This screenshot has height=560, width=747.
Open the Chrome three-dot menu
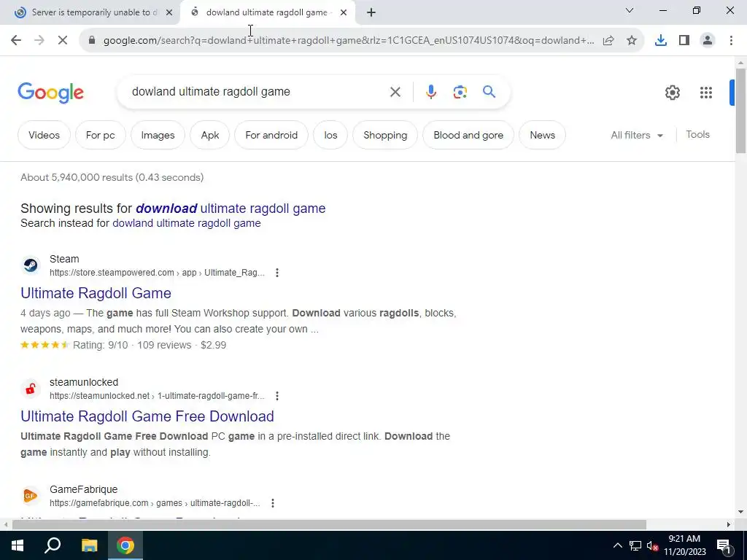coord(731,41)
